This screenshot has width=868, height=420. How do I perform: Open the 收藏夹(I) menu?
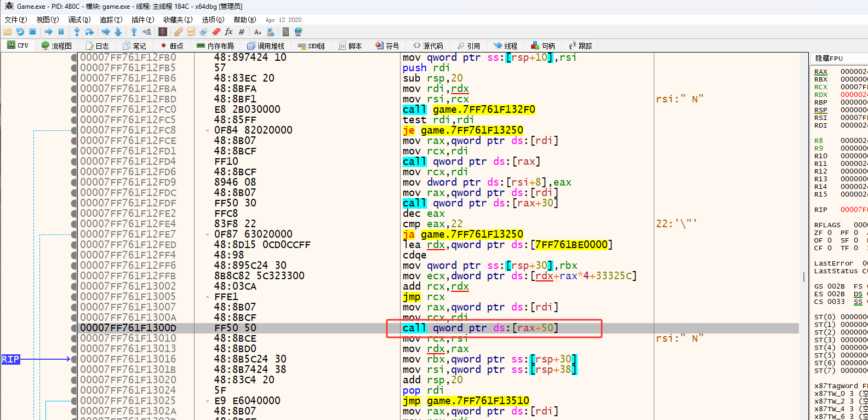point(178,20)
